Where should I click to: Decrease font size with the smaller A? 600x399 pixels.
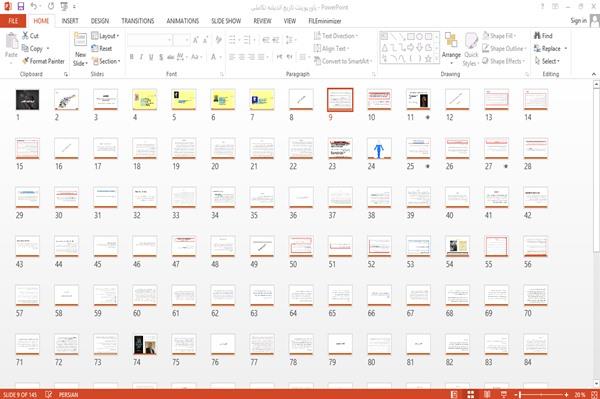pos(206,40)
